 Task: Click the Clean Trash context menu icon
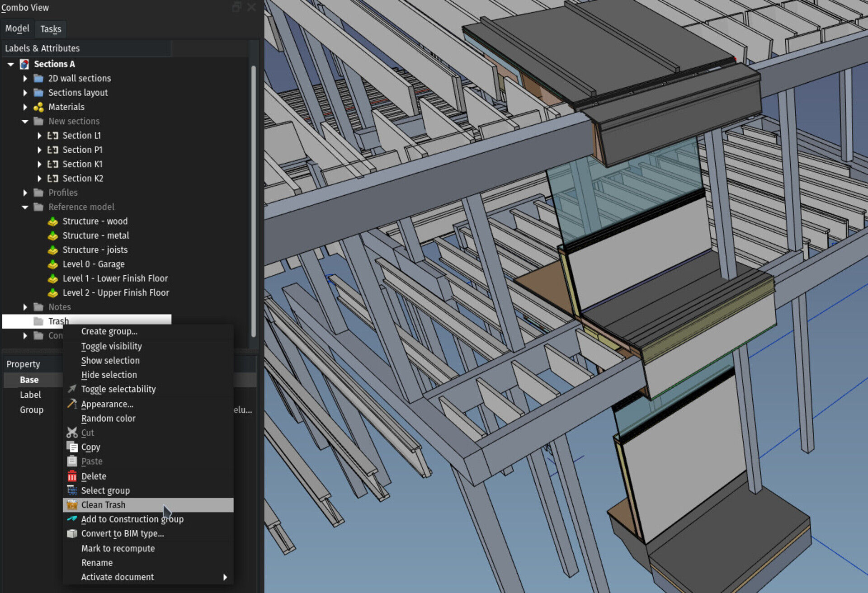point(72,504)
